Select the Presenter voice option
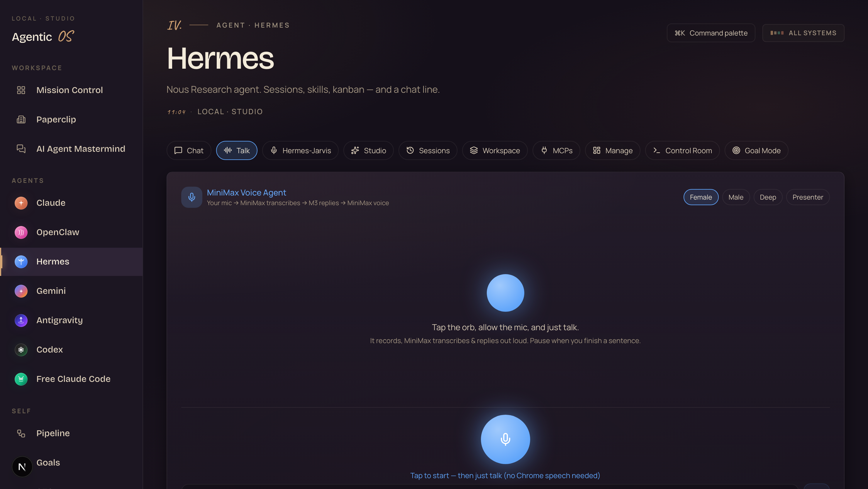Screen dimensions: 868x489 [x=808, y=197]
